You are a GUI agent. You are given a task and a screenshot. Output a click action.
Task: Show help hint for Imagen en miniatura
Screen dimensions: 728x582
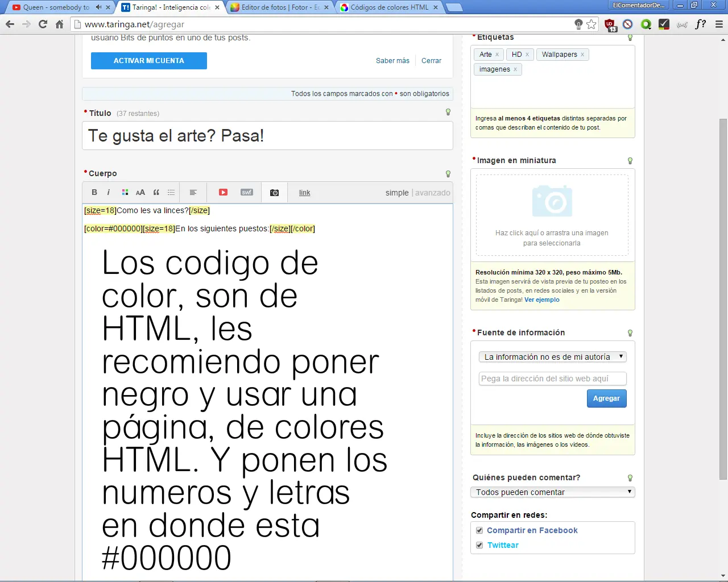pyautogui.click(x=630, y=161)
